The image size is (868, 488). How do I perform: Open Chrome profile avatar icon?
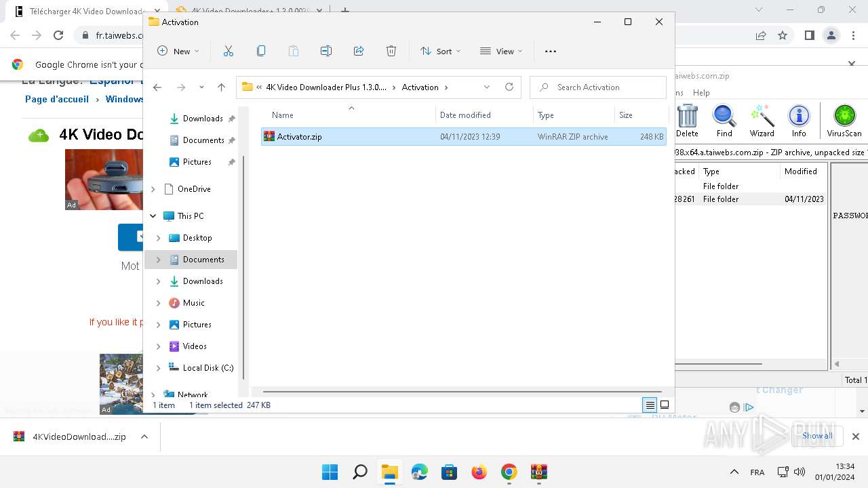pos(831,35)
